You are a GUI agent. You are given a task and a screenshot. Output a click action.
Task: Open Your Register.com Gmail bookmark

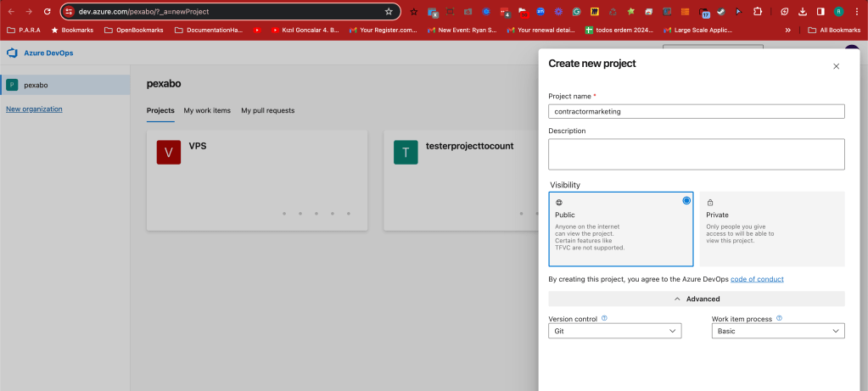(383, 30)
